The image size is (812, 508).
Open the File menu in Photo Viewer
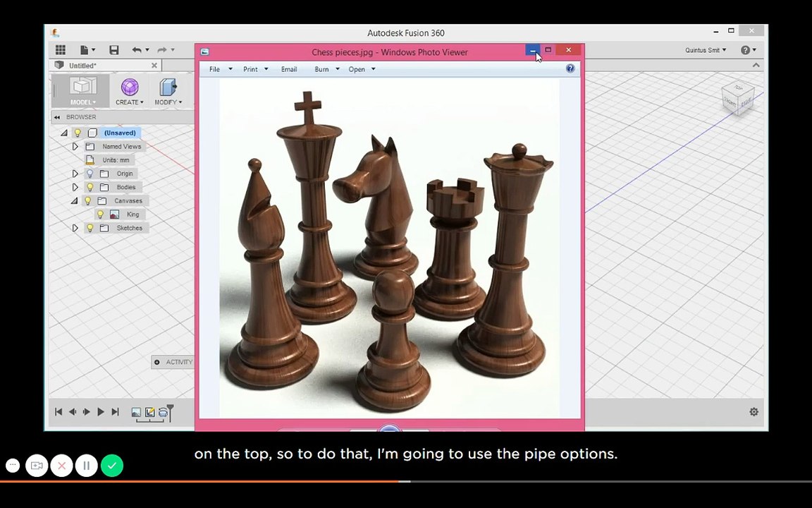221,69
